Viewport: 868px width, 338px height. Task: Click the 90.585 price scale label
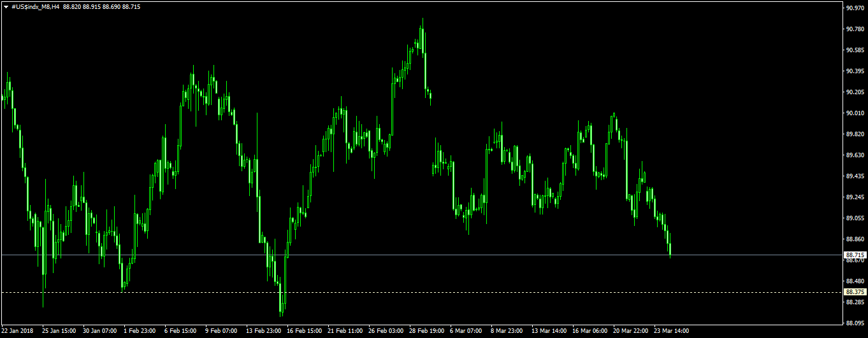point(854,50)
